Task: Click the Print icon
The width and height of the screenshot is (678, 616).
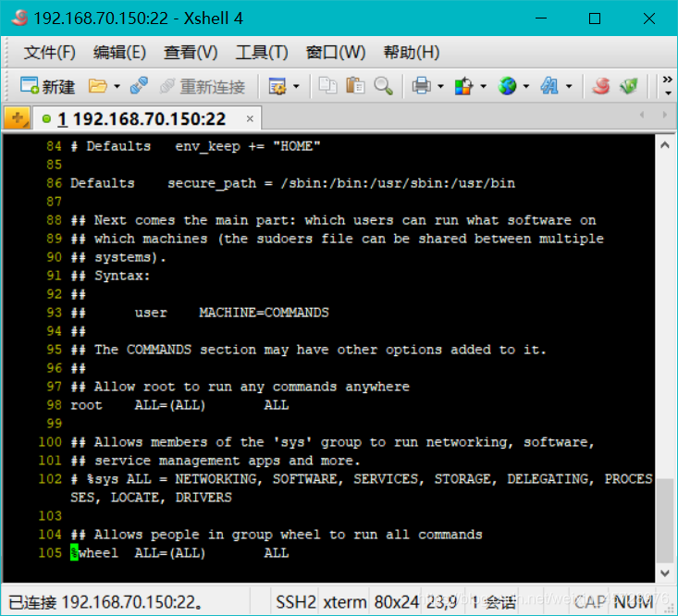Action: tap(422, 86)
